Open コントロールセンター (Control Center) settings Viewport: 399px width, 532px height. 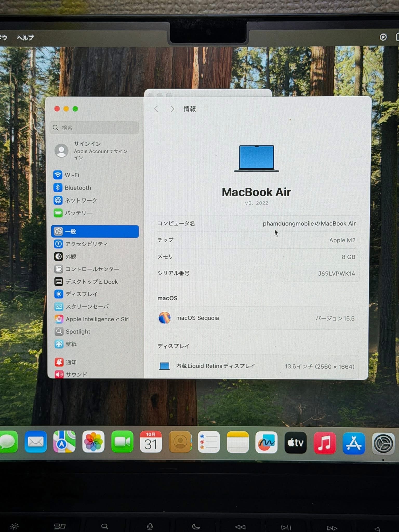click(x=92, y=269)
